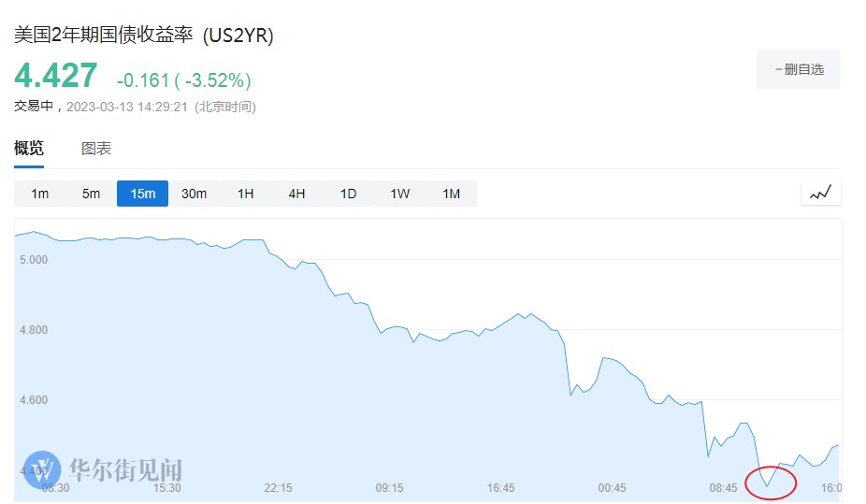Click the 4.427 current yield value
The width and height of the screenshot is (866, 504).
pyautogui.click(x=55, y=76)
